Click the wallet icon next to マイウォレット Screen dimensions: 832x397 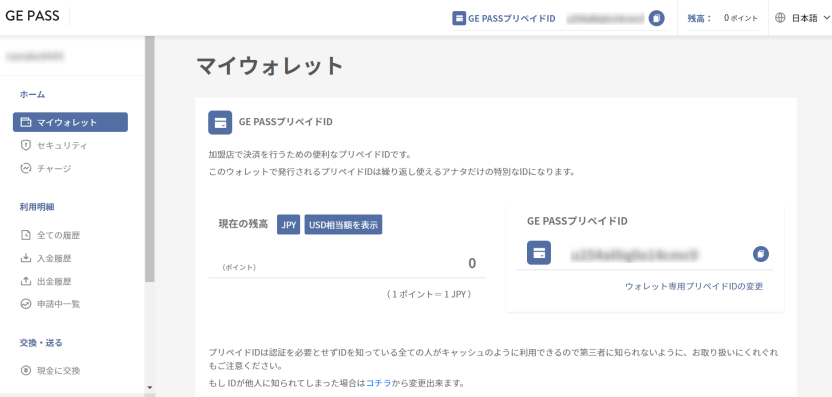(25, 122)
